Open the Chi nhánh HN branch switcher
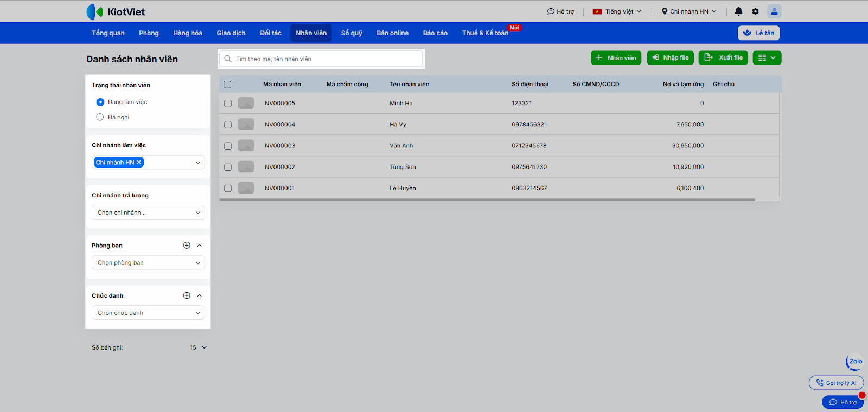 689,11
